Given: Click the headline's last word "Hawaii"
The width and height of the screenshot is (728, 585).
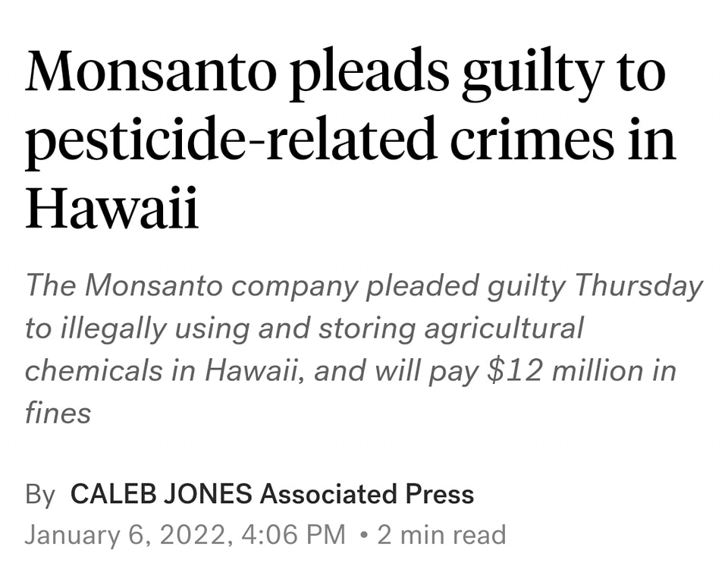Looking at the screenshot, I should [x=112, y=208].
